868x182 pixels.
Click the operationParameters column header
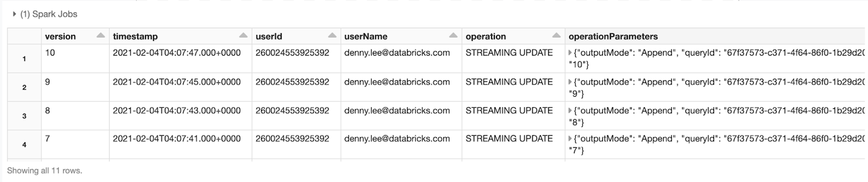click(x=613, y=37)
